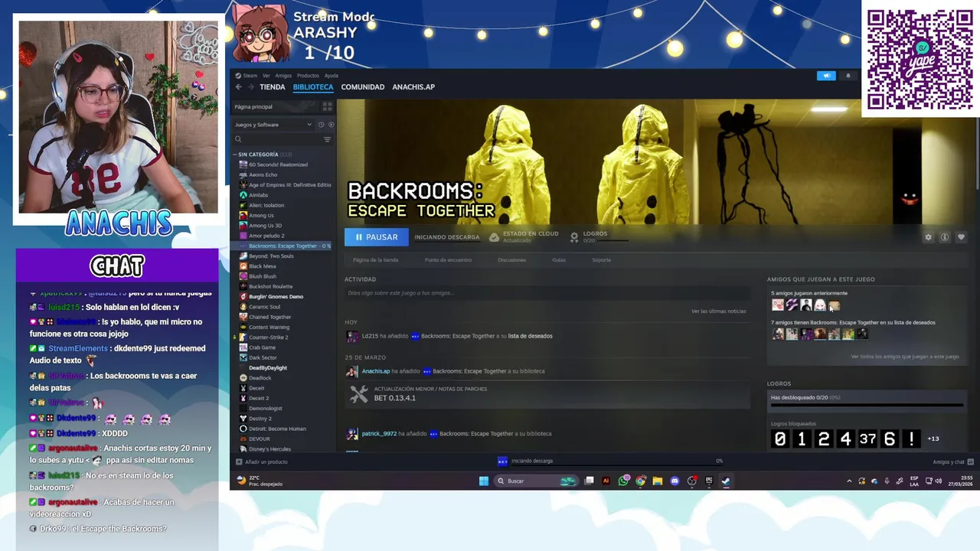
Task: Filter by ready-to-play games icon
Action: [x=330, y=125]
